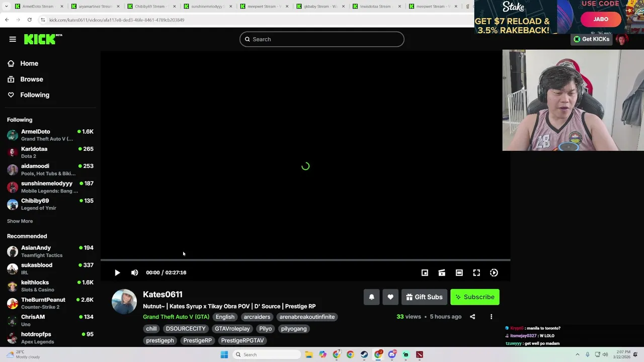
Task: Click the Subscribe button
Action: [475, 297]
